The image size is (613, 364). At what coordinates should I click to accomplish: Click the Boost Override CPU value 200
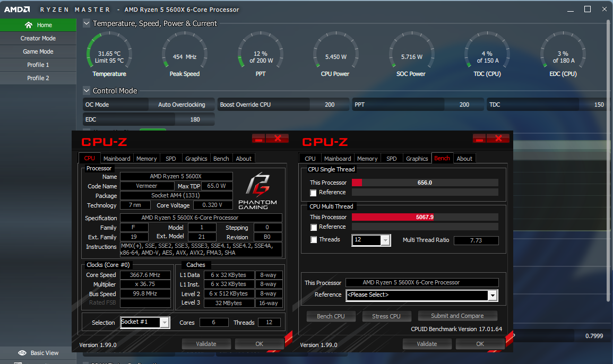tap(330, 105)
